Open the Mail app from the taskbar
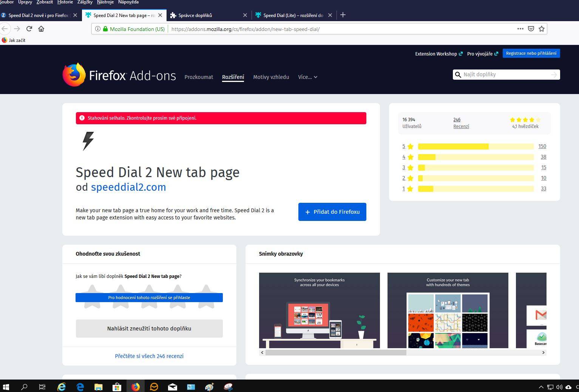Viewport: 579px width, 392px height. click(173, 387)
